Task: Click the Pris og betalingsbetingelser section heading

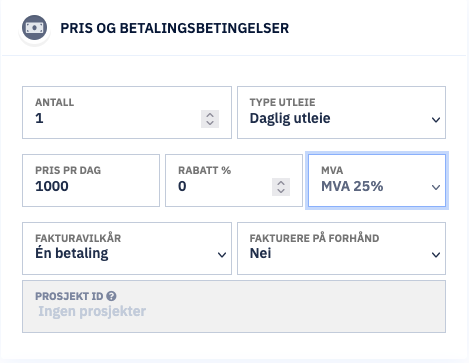Action: (x=175, y=28)
